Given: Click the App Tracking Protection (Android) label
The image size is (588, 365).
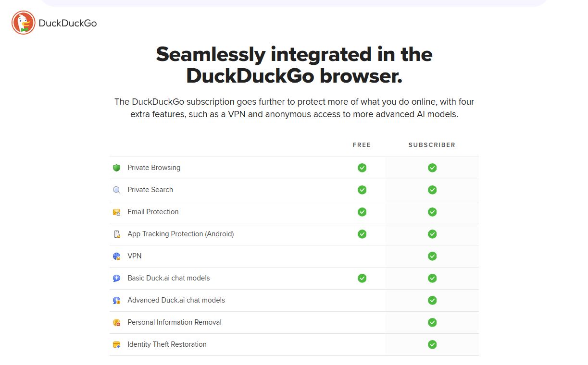Looking at the screenshot, I should [x=180, y=234].
